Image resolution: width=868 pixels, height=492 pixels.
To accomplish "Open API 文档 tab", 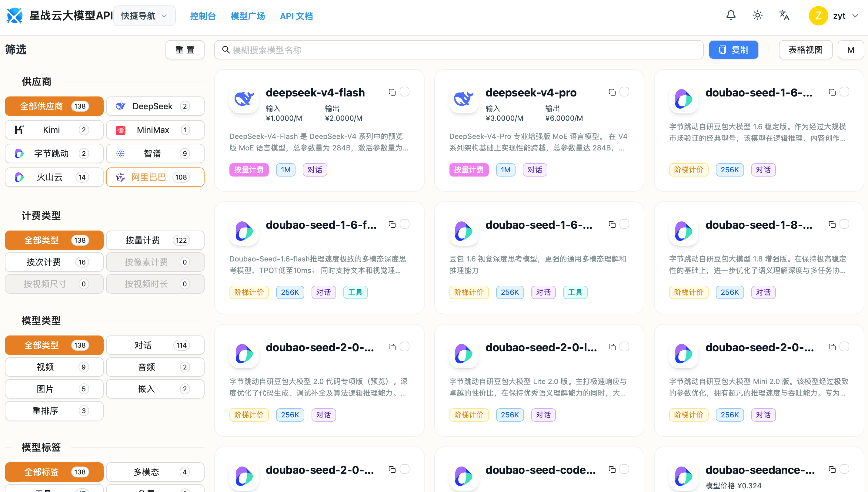I will [296, 16].
